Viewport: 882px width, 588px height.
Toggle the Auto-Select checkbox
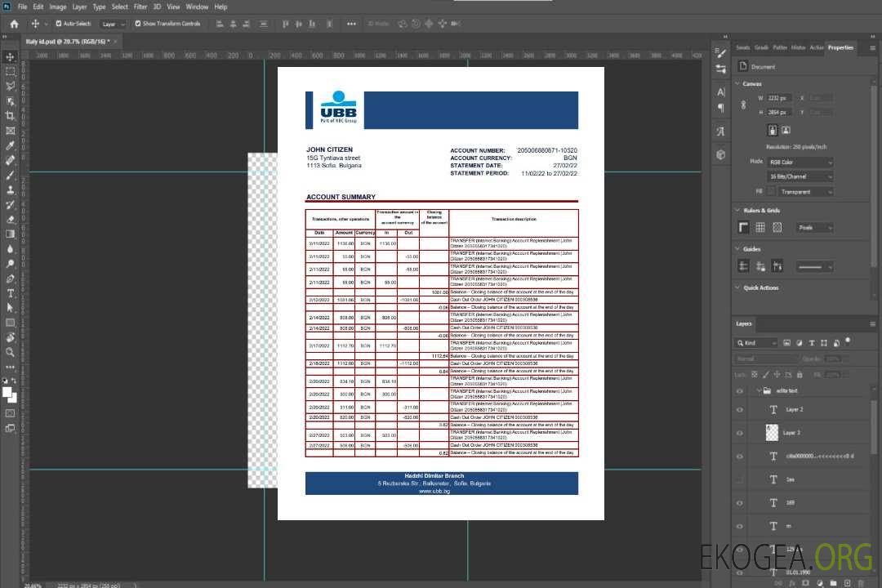click(x=59, y=24)
